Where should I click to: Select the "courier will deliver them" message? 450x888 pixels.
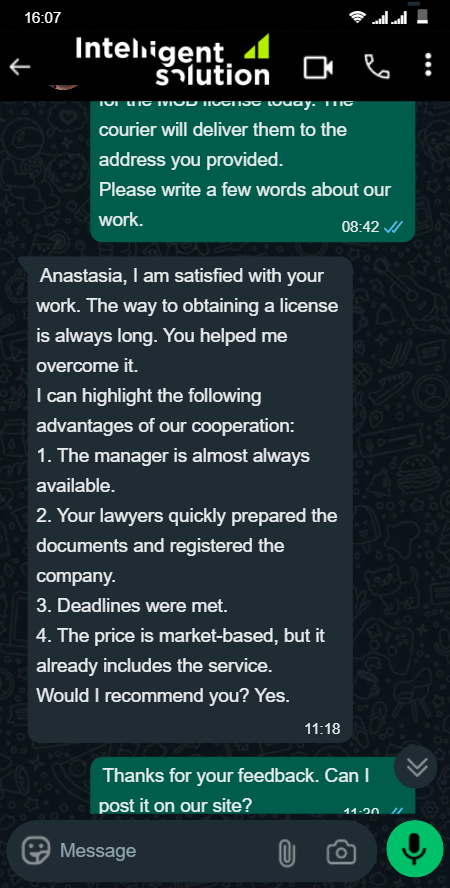(x=252, y=171)
